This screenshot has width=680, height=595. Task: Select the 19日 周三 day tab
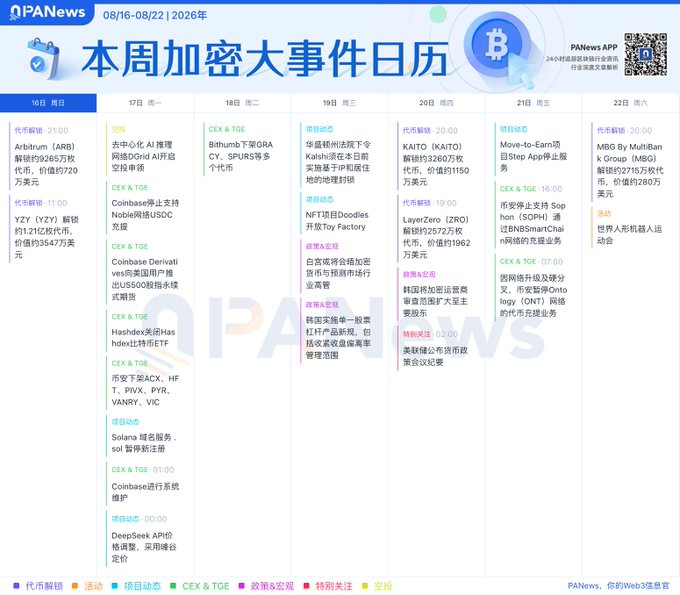coord(340,103)
